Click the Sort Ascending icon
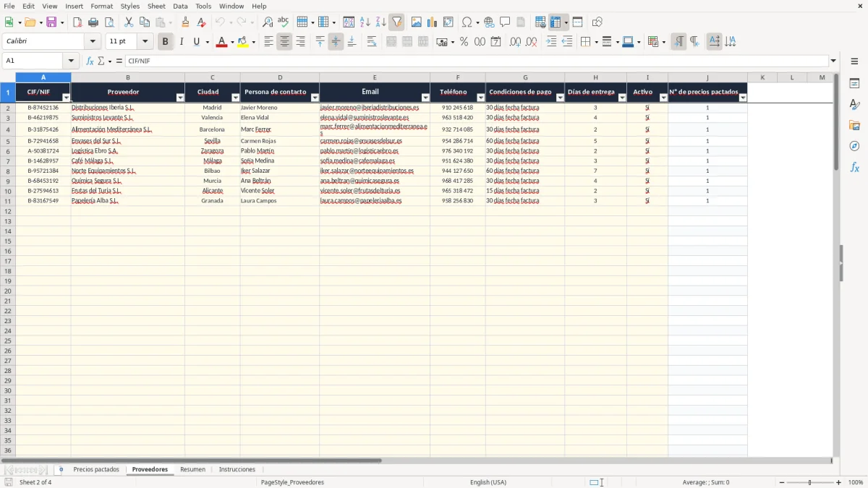This screenshot has width=868, height=488. (365, 22)
